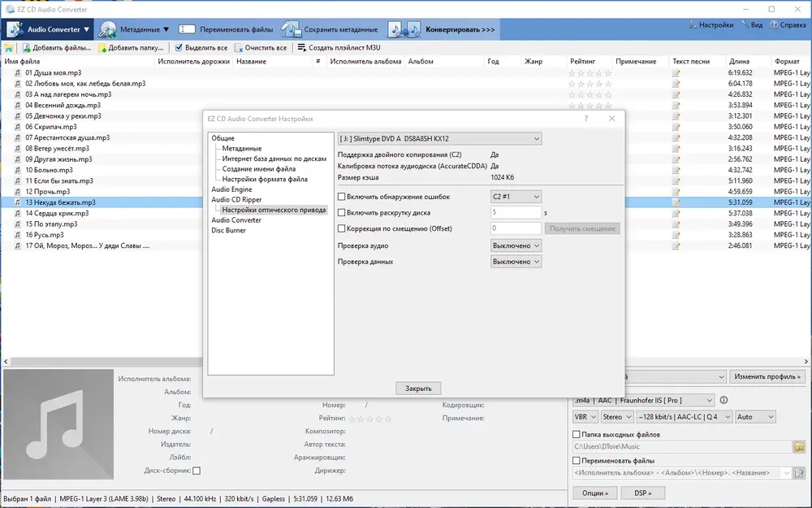Open the Audio Converter mode menu
This screenshot has height=508, width=812.
coord(48,29)
